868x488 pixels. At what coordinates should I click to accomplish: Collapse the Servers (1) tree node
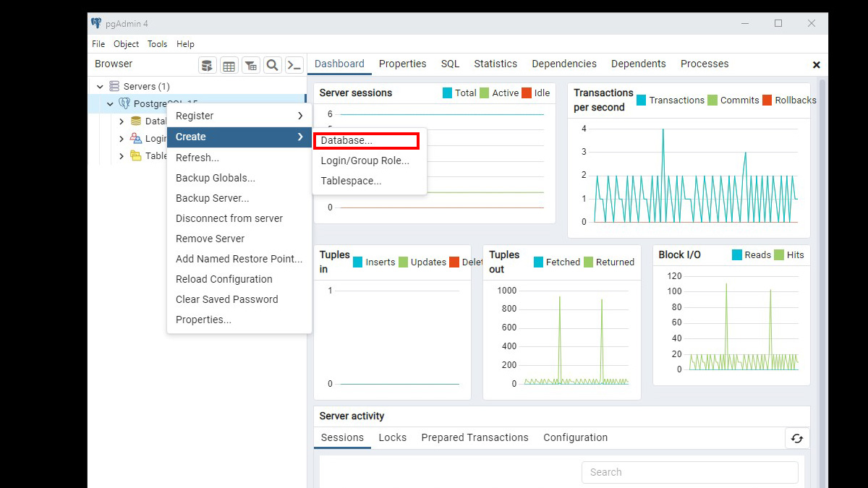click(100, 87)
